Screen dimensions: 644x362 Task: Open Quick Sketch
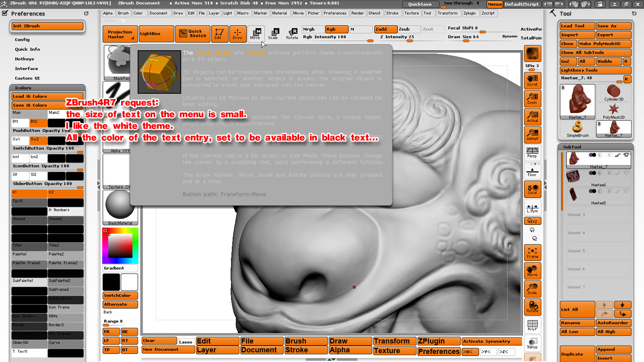point(193,34)
